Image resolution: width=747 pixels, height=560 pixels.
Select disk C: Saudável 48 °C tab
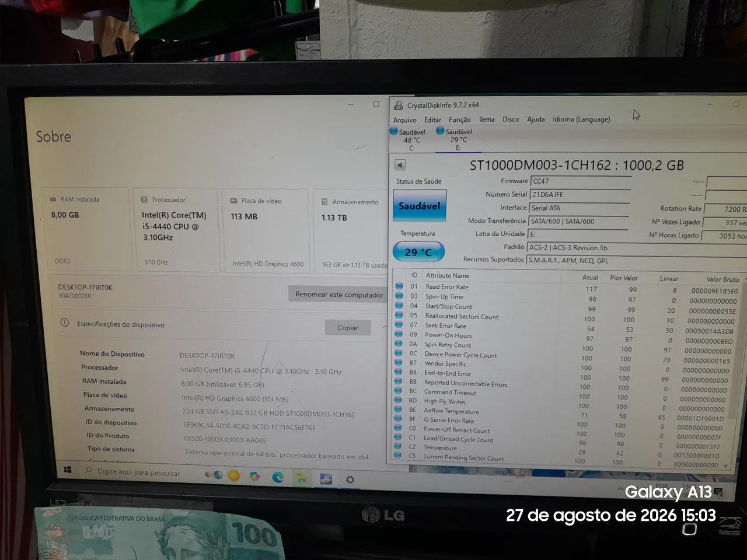(x=408, y=140)
